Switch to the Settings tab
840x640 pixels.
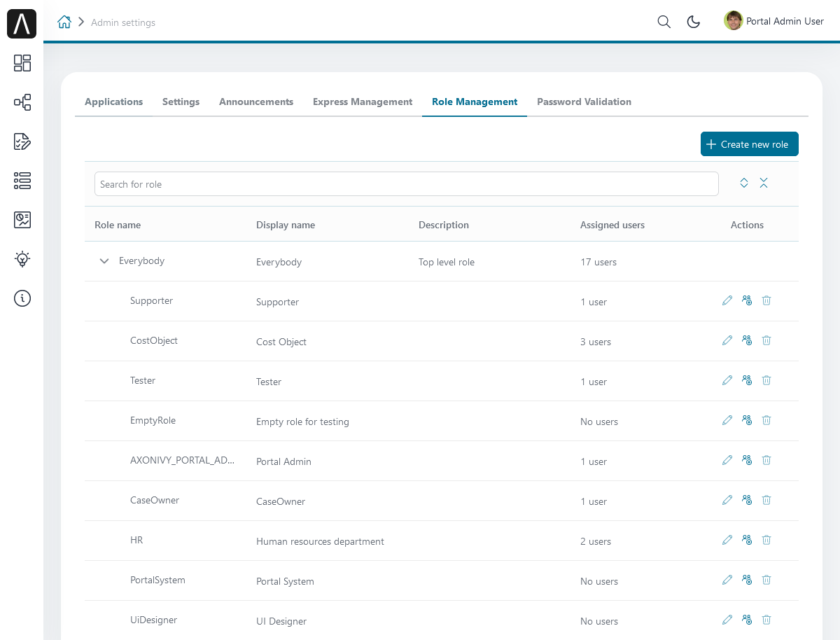181,102
